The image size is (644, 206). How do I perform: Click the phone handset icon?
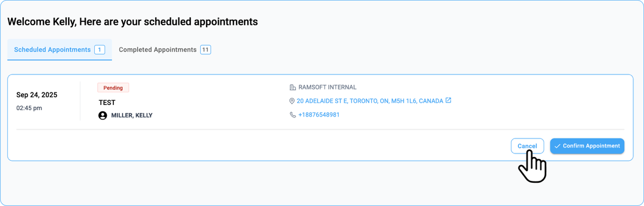point(293,115)
